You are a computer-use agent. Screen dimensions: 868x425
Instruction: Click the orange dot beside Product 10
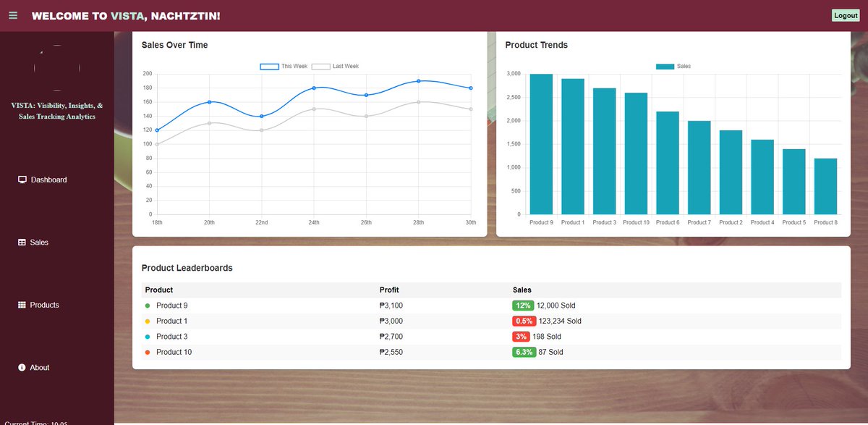pyautogui.click(x=148, y=353)
